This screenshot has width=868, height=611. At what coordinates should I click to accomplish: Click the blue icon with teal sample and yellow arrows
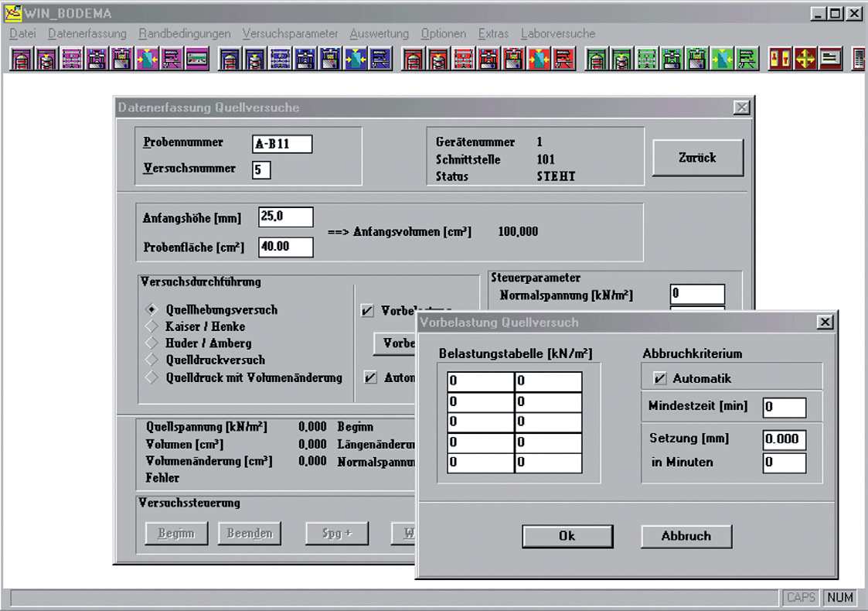(x=355, y=59)
